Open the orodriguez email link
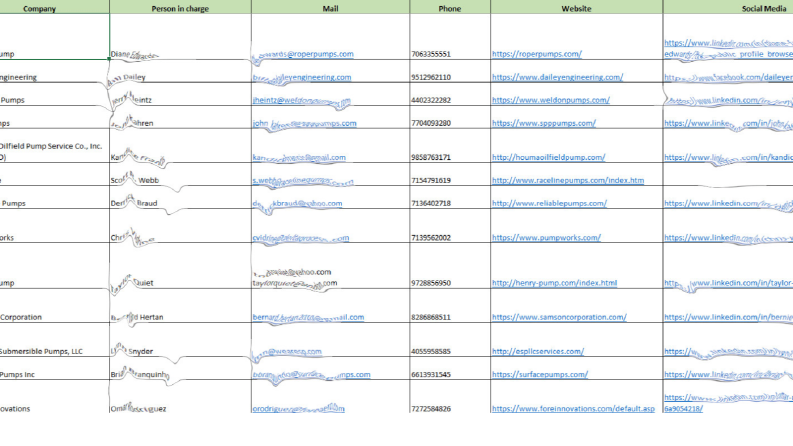The width and height of the screenshot is (793, 446). (298, 409)
